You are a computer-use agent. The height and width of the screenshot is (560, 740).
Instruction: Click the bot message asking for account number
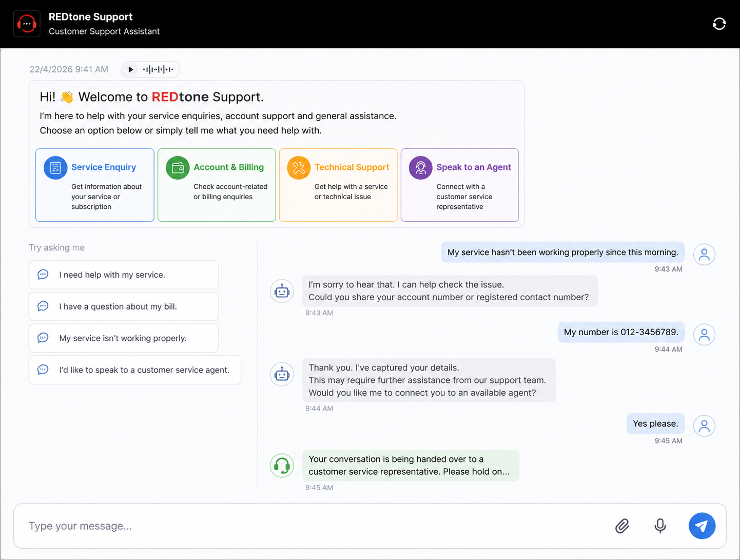click(450, 291)
